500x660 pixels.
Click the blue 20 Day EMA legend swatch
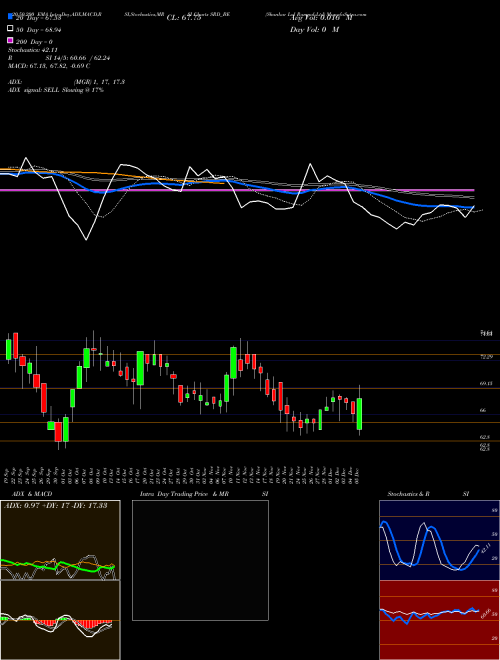tap(10, 17)
